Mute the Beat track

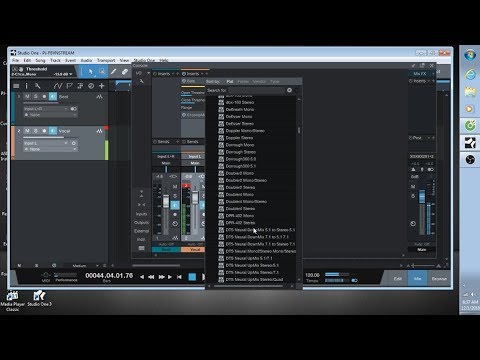point(27,97)
